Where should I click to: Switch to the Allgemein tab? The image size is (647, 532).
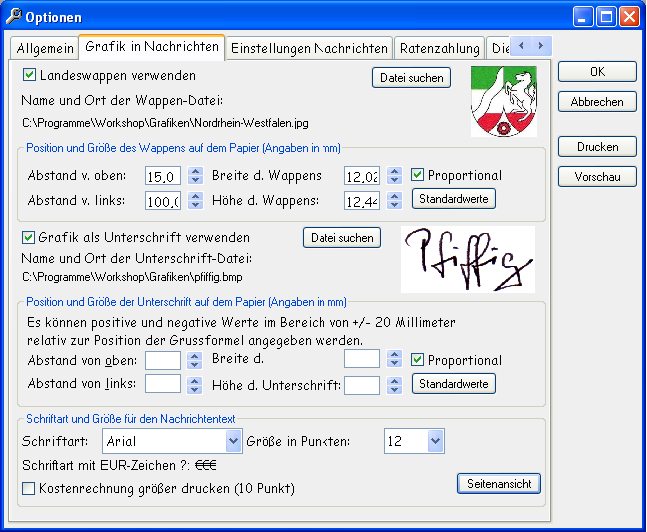click(45, 48)
